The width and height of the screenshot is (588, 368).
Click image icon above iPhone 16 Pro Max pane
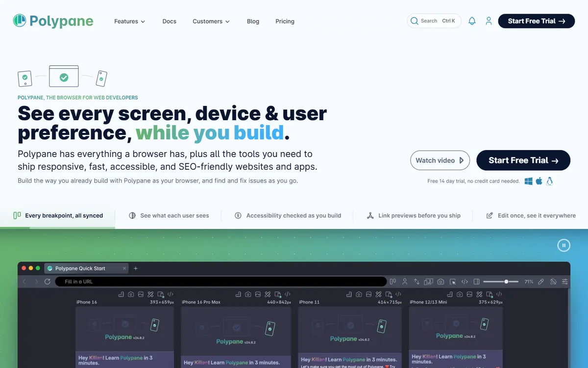258,294
